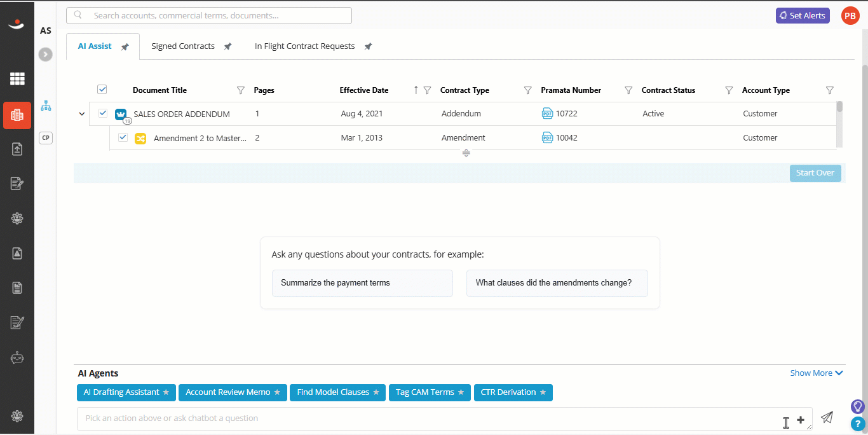
Task: Open the Pramata Number filter icon
Action: point(628,90)
